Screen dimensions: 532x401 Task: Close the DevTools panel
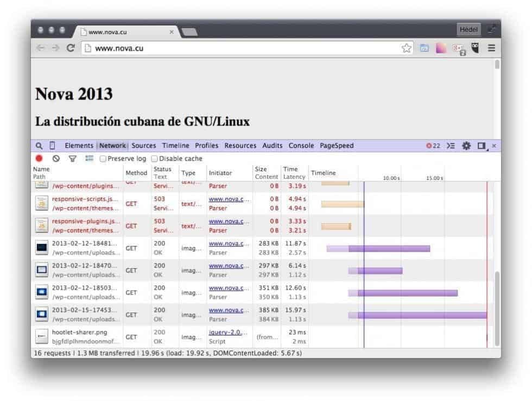click(494, 146)
